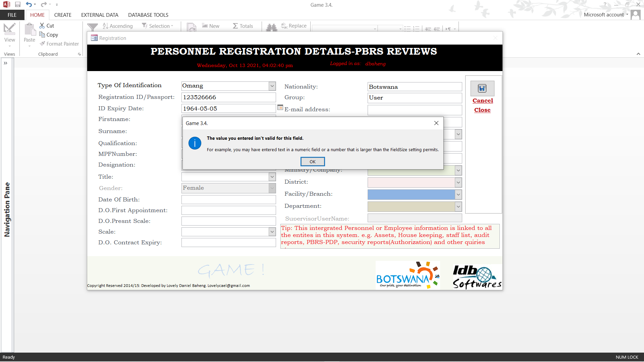The image size is (644, 362).
Task: Open the Gender dropdown showing Female
Action: [272, 188]
